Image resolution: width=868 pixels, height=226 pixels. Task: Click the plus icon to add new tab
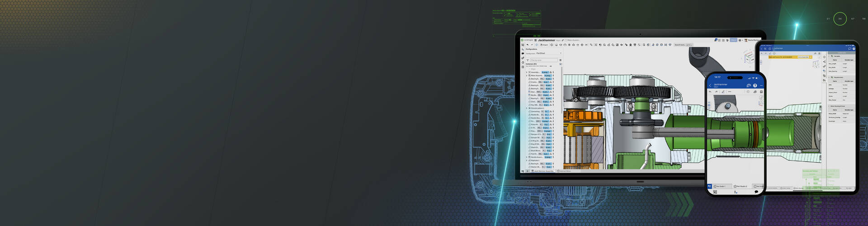(x=527, y=171)
